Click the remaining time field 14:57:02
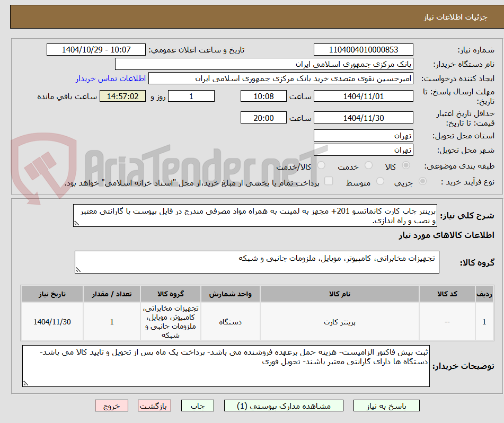Viewport: 504px width, 423px height. point(122,96)
